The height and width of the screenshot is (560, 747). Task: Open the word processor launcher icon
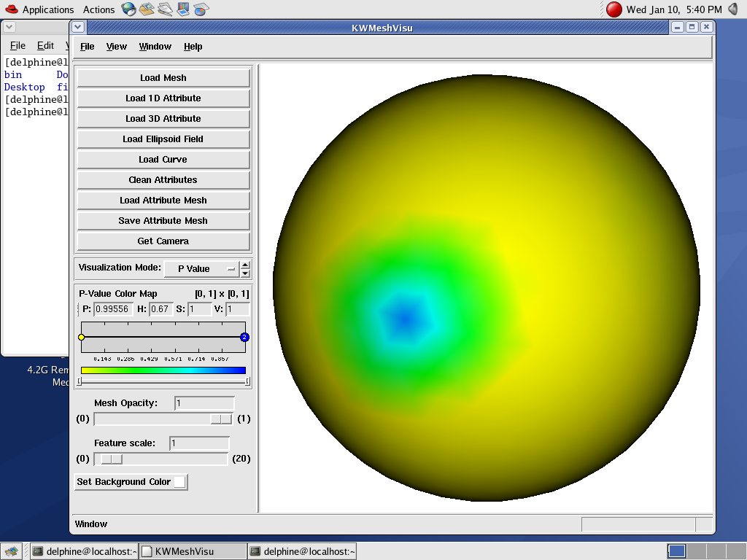pos(166,9)
